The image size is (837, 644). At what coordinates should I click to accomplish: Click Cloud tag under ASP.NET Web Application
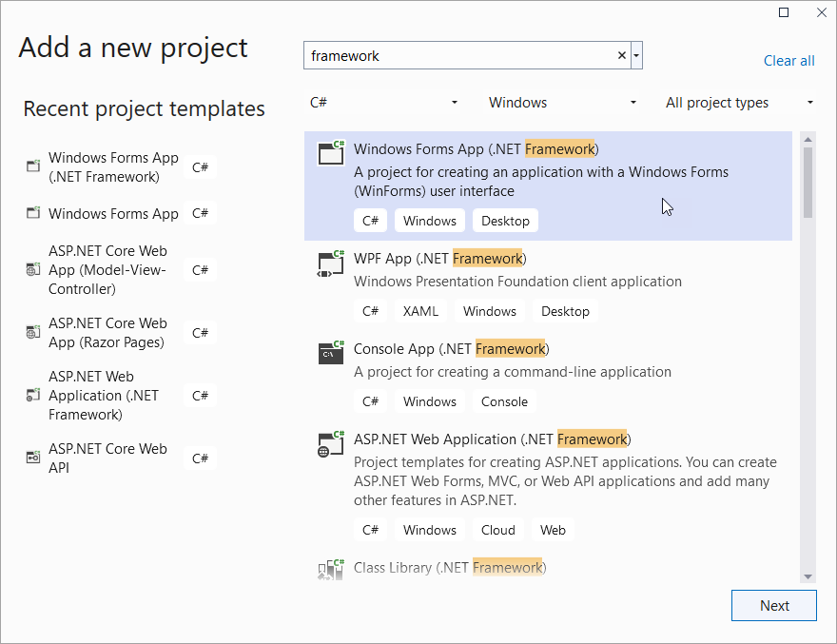[497, 530]
